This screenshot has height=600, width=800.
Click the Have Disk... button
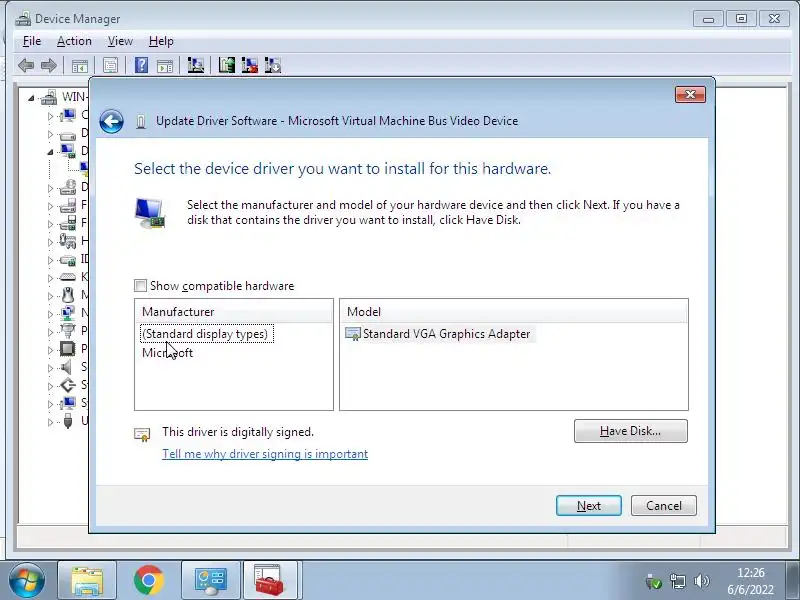tap(631, 431)
